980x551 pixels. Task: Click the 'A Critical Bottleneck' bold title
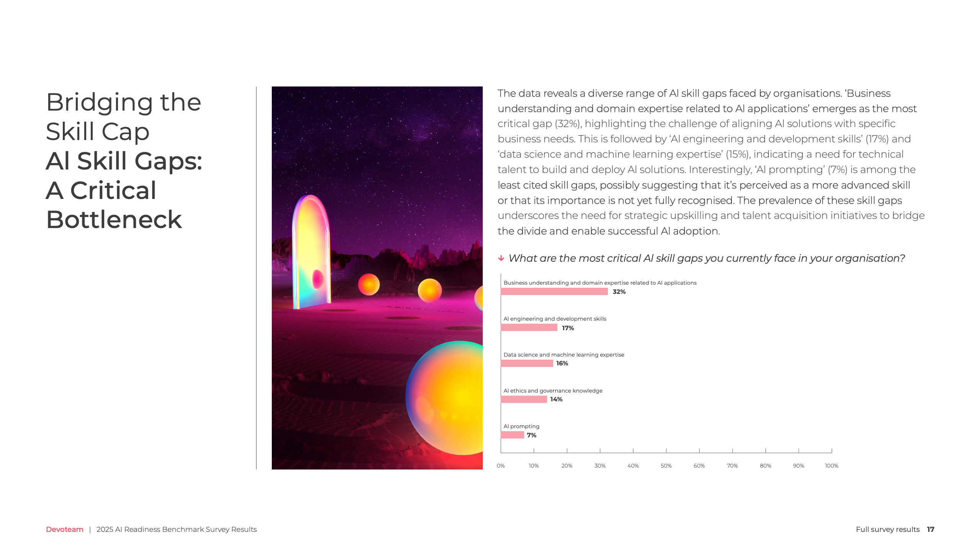[114, 205]
